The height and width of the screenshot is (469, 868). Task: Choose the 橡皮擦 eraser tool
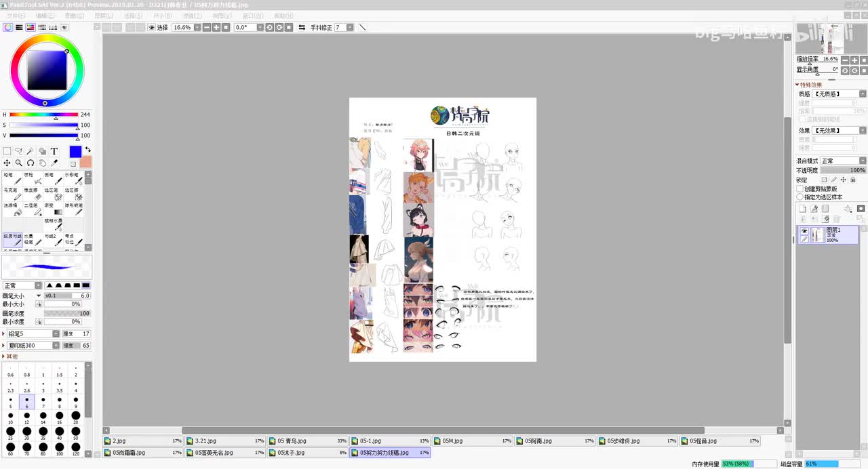(x=32, y=194)
